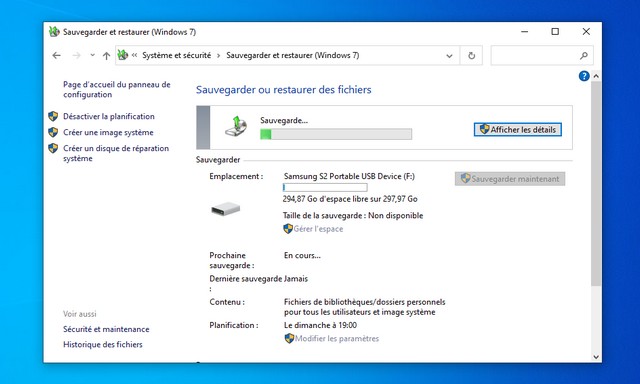
Task: Click the green backup progress bar
Action: (x=336, y=134)
